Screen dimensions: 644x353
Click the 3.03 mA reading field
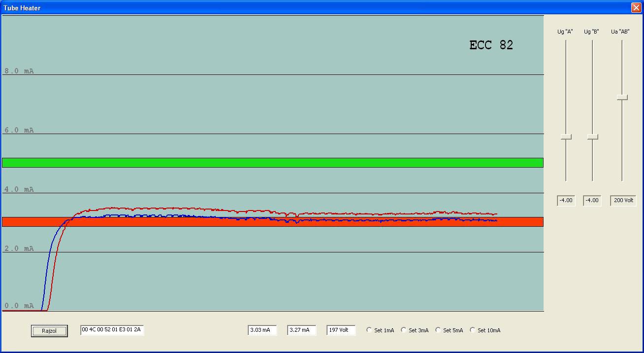tap(262, 330)
